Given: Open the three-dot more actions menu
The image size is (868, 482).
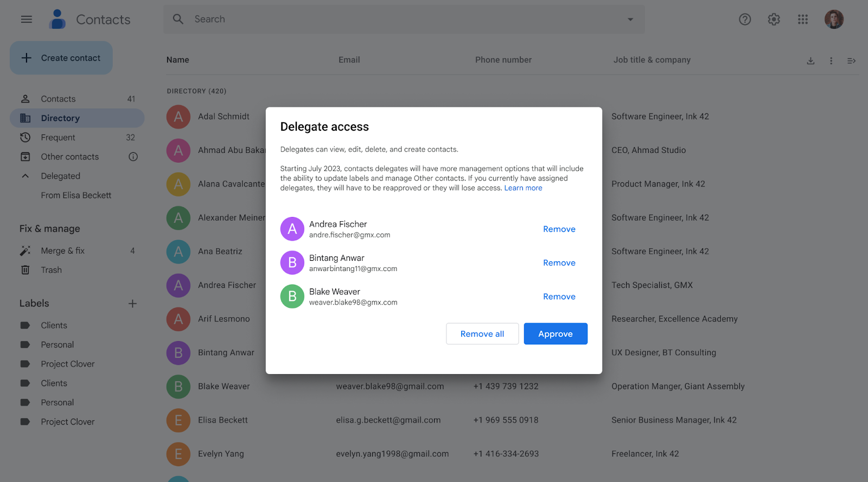Looking at the screenshot, I should pyautogui.click(x=831, y=61).
